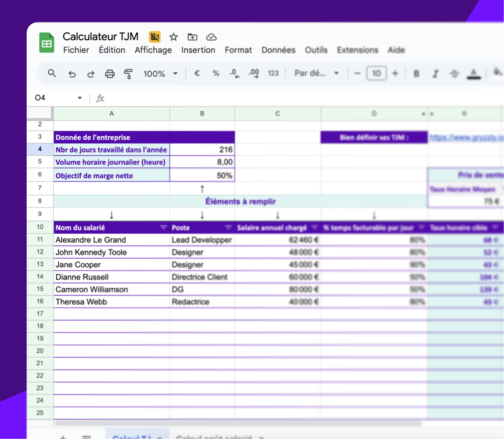Expand the cell name box dropdown
Viewport: 504px width, 439px height.
[x=80, y=98]
